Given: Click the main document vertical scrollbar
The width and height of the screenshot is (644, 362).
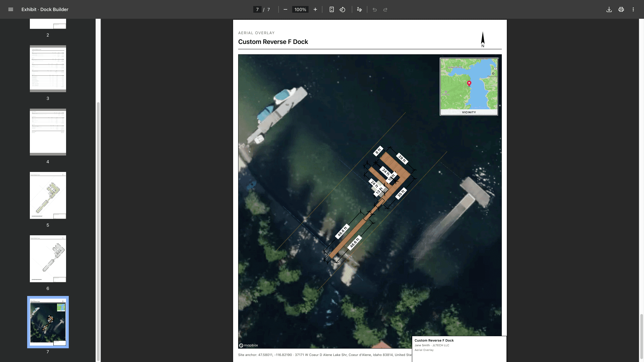Looking at the screenshot, I should [x=642, y=337].
